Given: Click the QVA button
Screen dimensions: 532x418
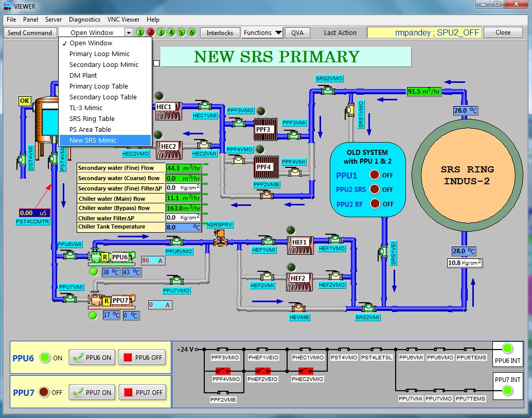Looking at the screenshot, I should [297, 32].
